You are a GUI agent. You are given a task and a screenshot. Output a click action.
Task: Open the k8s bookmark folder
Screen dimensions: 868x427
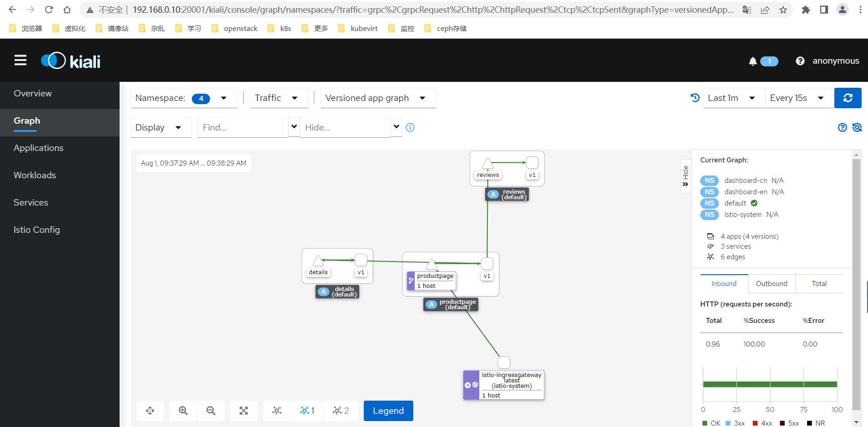(x=280, y=28)
